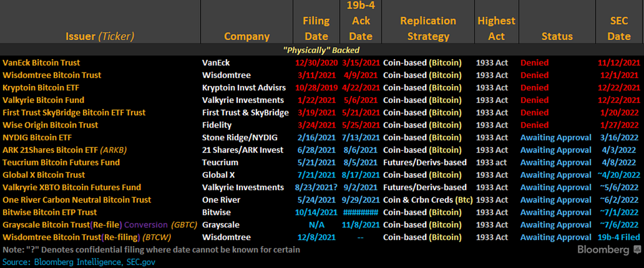The width and height of the screenshot is (644, 268).
Task: Click the Denied status for Kryptoin
Action: click(x=535, y=87)
